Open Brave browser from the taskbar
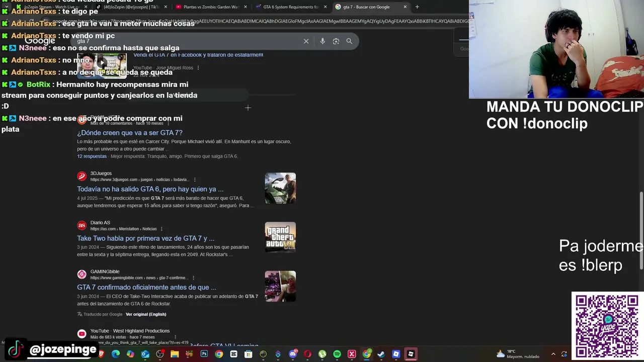 101,354
